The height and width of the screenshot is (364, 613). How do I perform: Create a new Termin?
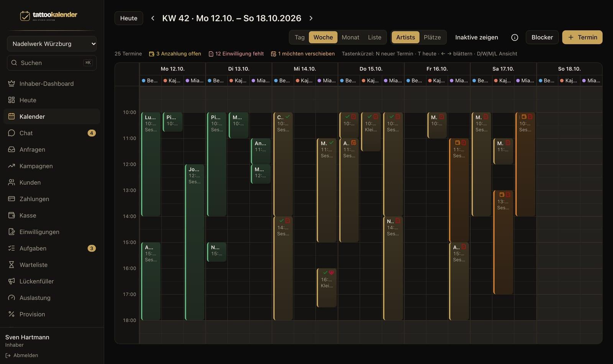[582, 37]
